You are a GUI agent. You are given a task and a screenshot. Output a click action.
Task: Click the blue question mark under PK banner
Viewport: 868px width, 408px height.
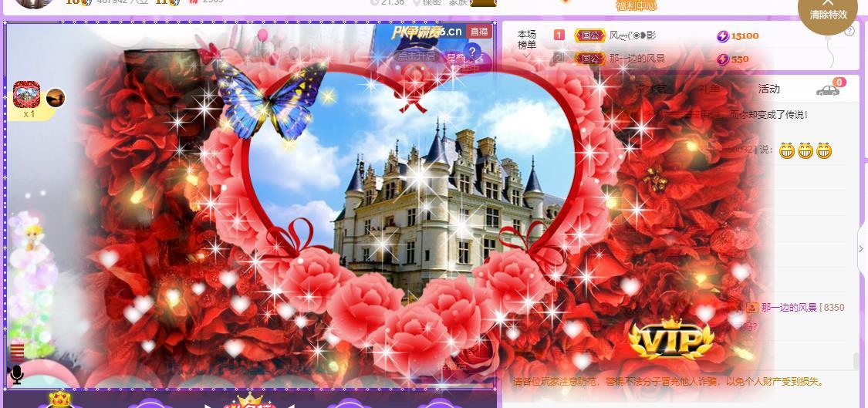click(x=471, y=50)
